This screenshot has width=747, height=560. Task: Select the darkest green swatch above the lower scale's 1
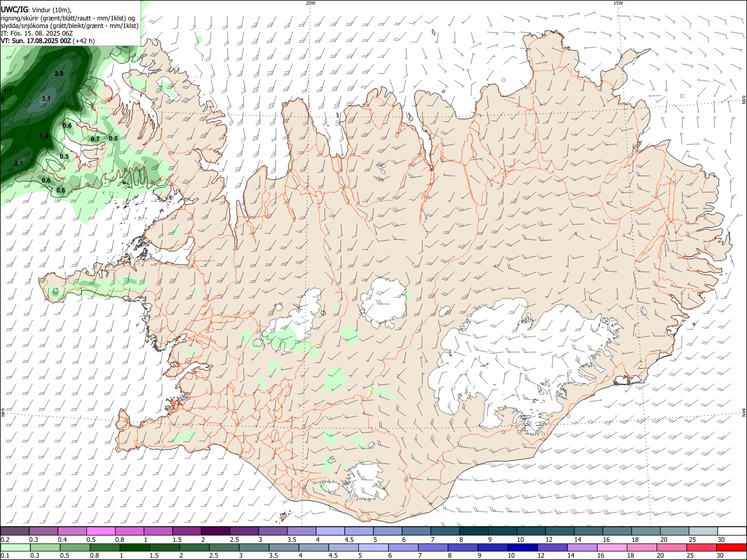135,548
